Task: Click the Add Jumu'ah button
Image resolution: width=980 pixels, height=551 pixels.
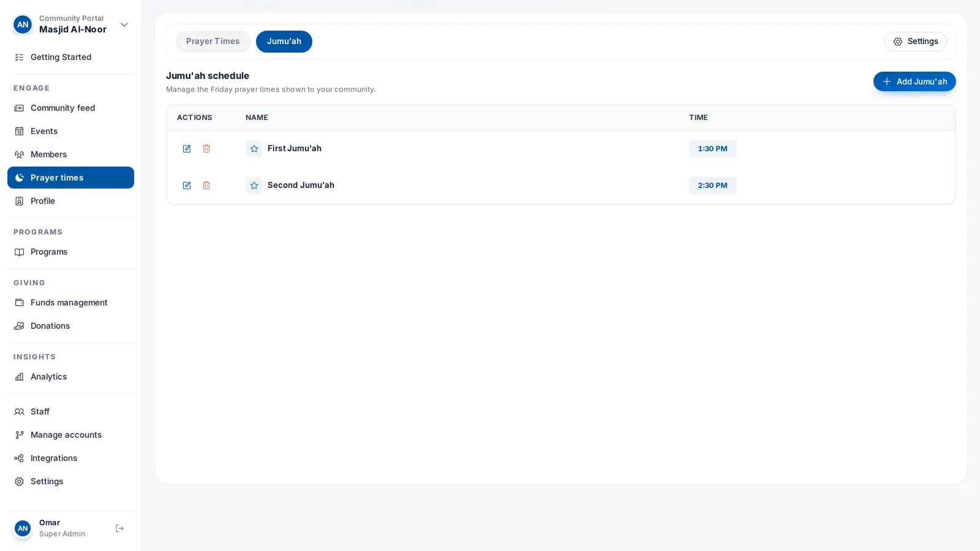Action: click(x=914, y=81)
